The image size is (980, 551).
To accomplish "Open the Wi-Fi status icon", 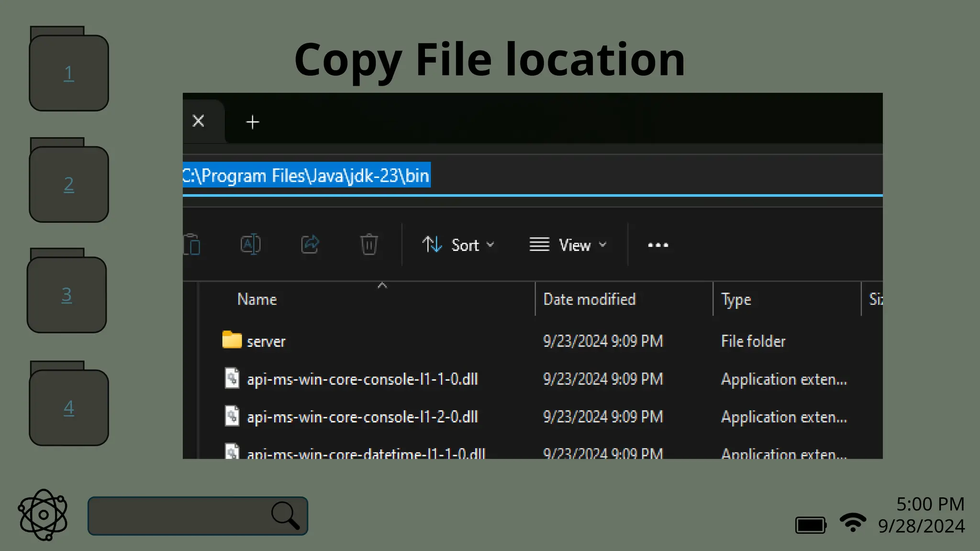I will pyautogui.click(x=853, y=522).
